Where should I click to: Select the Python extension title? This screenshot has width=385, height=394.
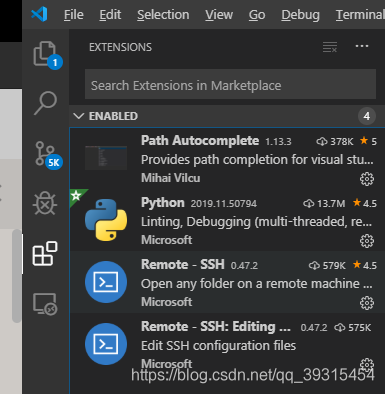coord(163,203)
